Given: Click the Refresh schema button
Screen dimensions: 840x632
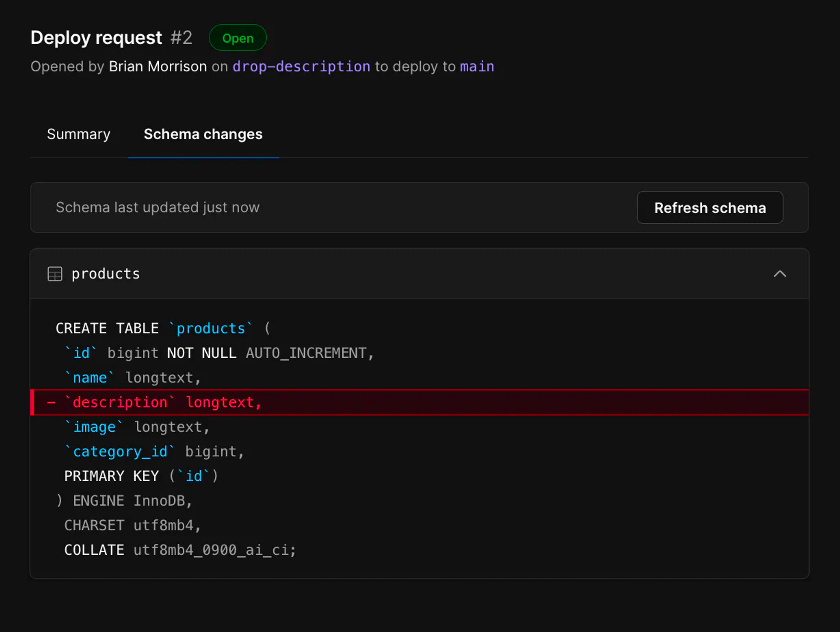Looking at the screenshot, I should 710,207.
